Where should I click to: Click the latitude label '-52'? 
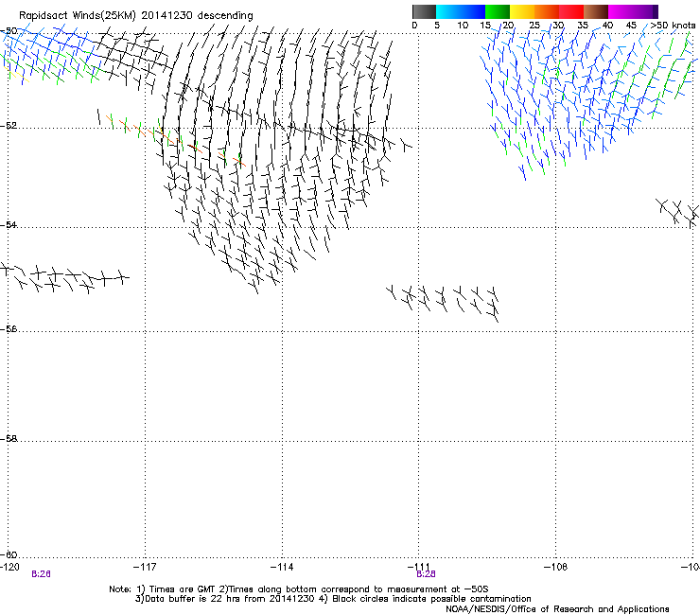[9, 126]
